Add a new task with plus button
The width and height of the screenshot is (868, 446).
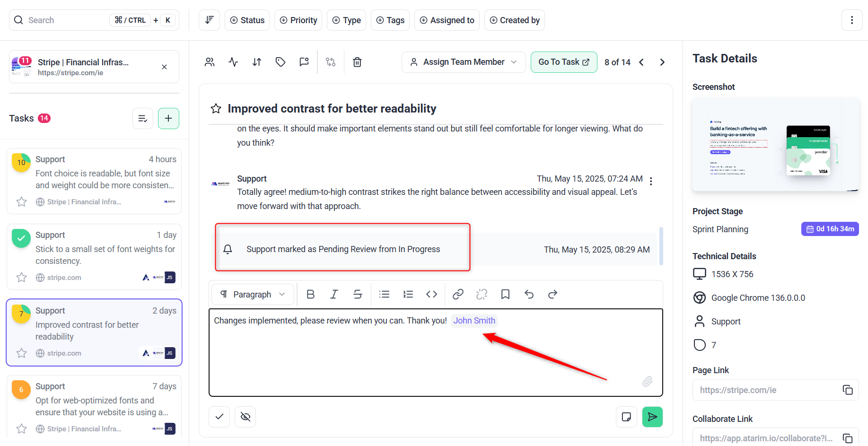tap(168, 118)
